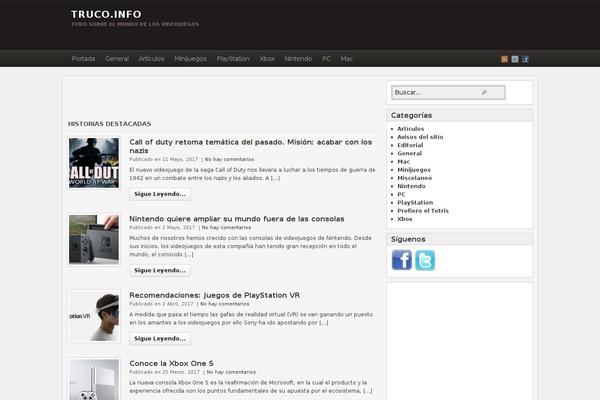Screen dimensions: 600x400
Task: Select Prefiero el Tetris category
Action: pyautogui.click(x=423, y=211)
